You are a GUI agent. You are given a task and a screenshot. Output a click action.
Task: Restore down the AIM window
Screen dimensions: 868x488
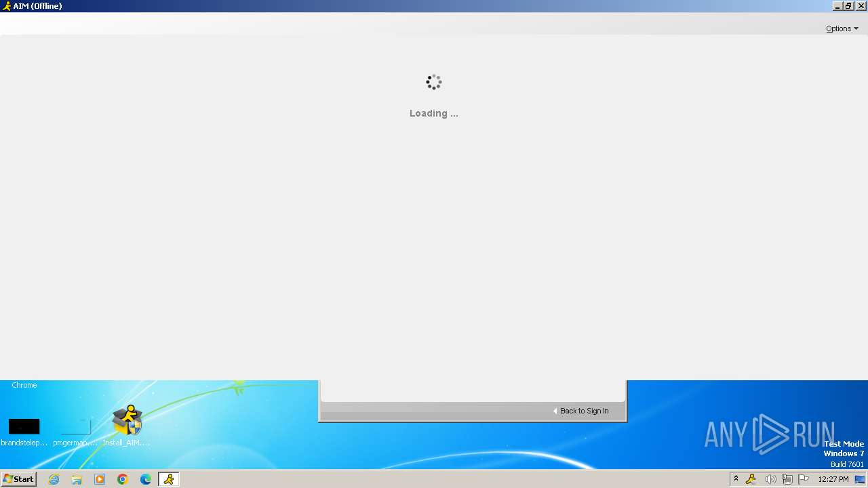click(x=848, y=6)
